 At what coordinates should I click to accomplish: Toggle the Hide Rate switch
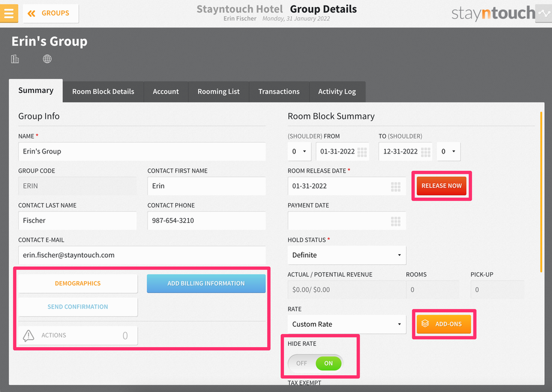click(315, 363)
